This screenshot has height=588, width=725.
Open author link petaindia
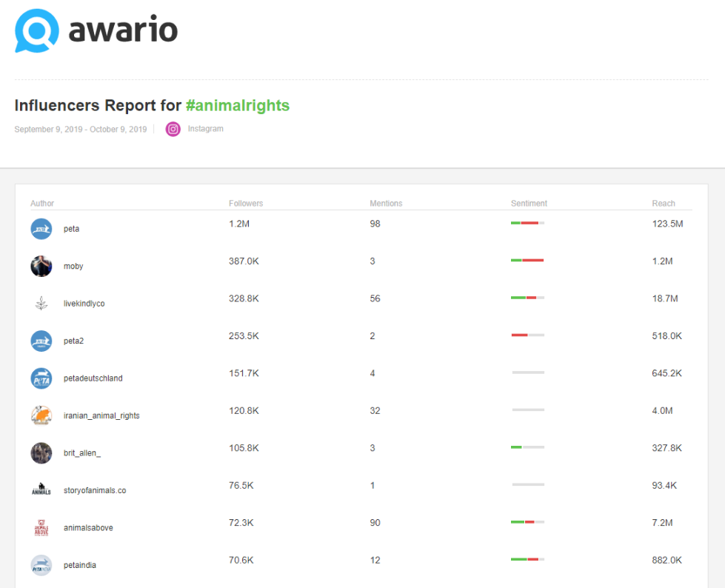coord(80,565)
